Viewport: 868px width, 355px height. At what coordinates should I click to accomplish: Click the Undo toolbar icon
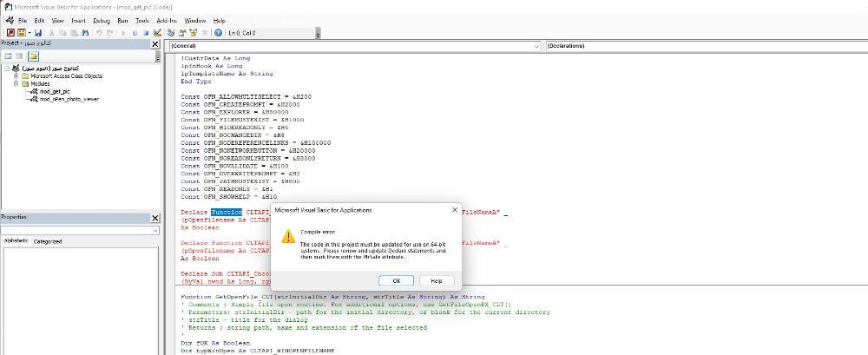tap(99, 33)
